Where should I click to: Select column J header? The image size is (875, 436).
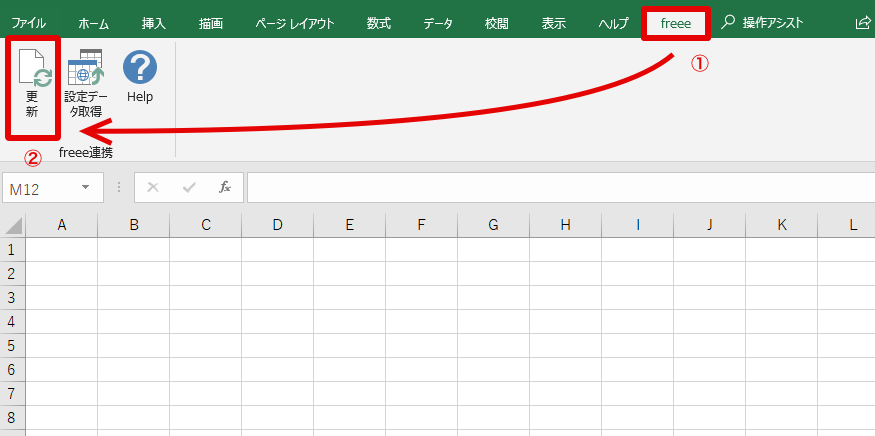[x=709, y=225]
